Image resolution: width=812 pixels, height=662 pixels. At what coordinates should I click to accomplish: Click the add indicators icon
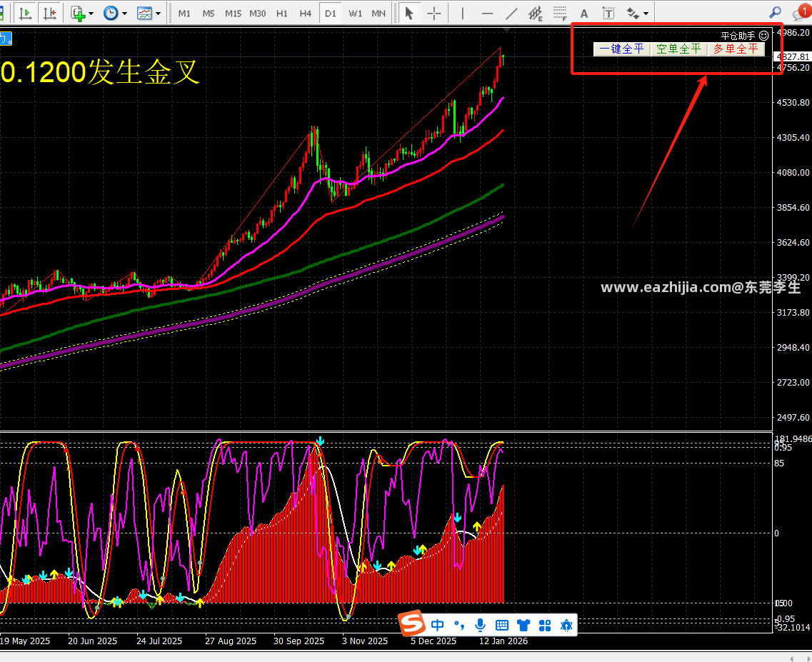78,13
